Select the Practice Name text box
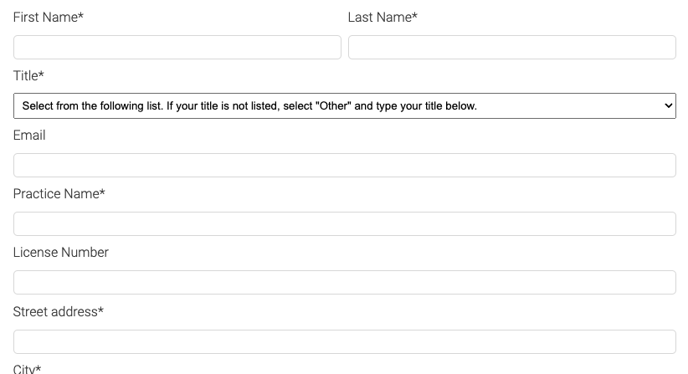This screenshot has height=374, width=688. click(x=344, y=224)
